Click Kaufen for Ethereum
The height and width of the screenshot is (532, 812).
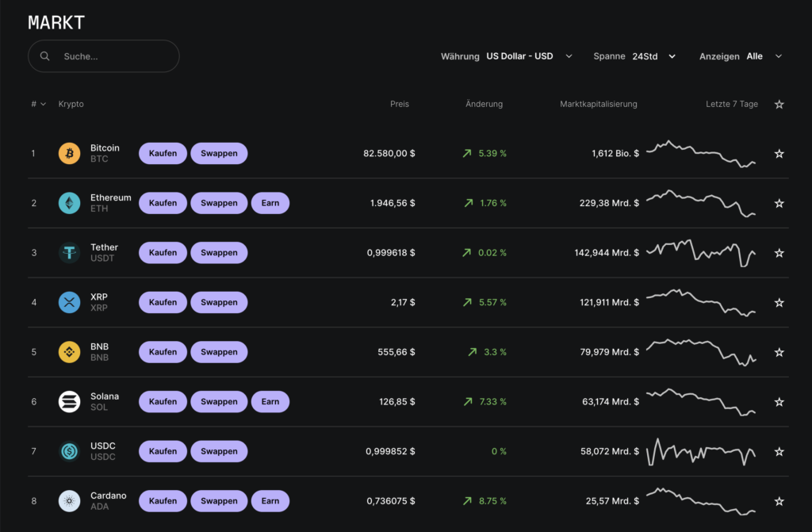[163, 203]
